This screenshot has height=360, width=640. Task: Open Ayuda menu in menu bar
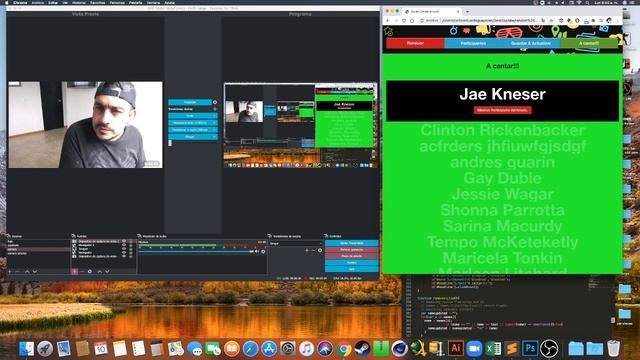tap(169, 2)
